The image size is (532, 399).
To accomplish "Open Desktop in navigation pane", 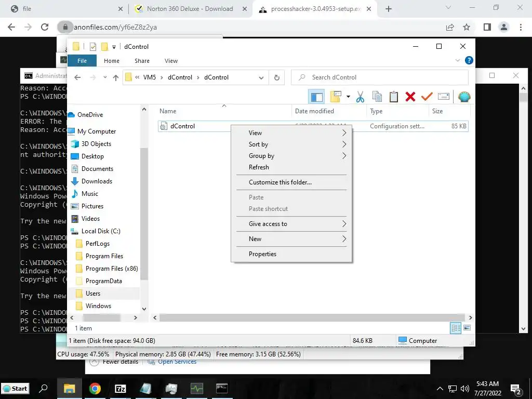I will (x=92, y=156).
